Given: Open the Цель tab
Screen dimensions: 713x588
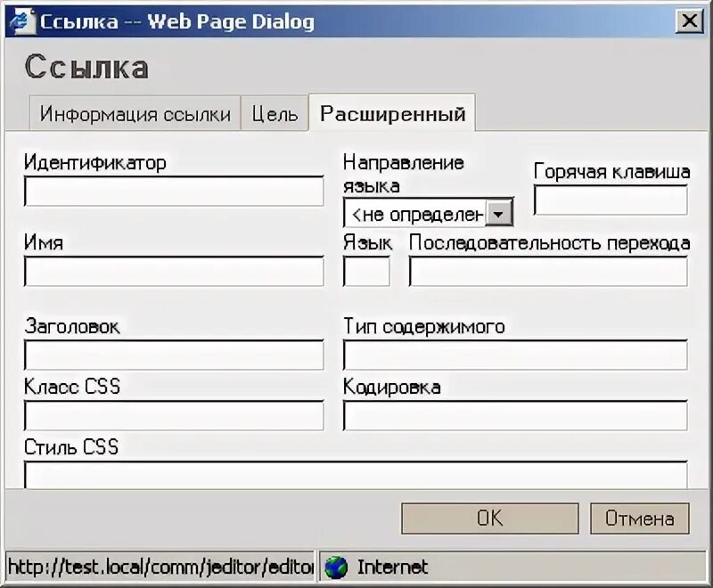Looking at the screenshot, I should pyautogui.click(x=274, y=113).
